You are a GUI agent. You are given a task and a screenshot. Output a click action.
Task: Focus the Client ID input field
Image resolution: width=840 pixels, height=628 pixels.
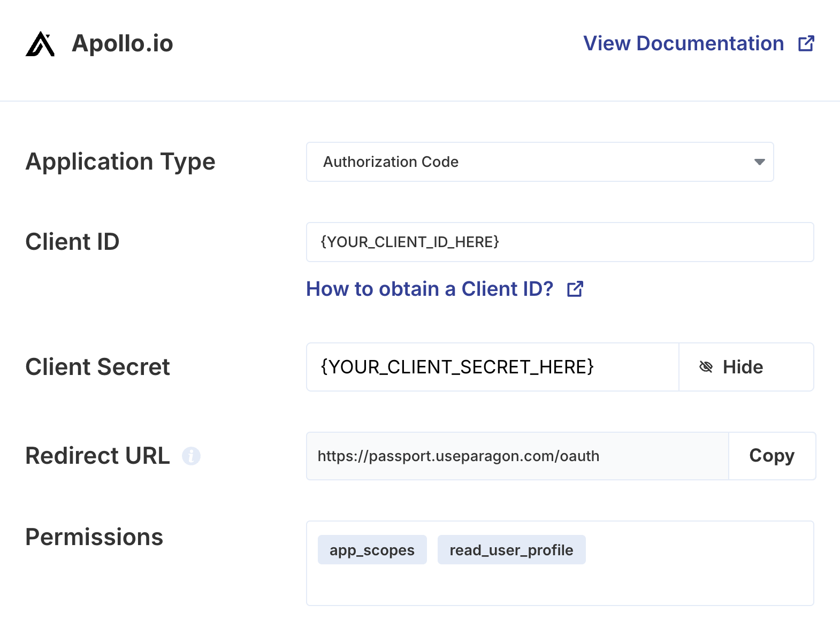(x=560, y=242)
